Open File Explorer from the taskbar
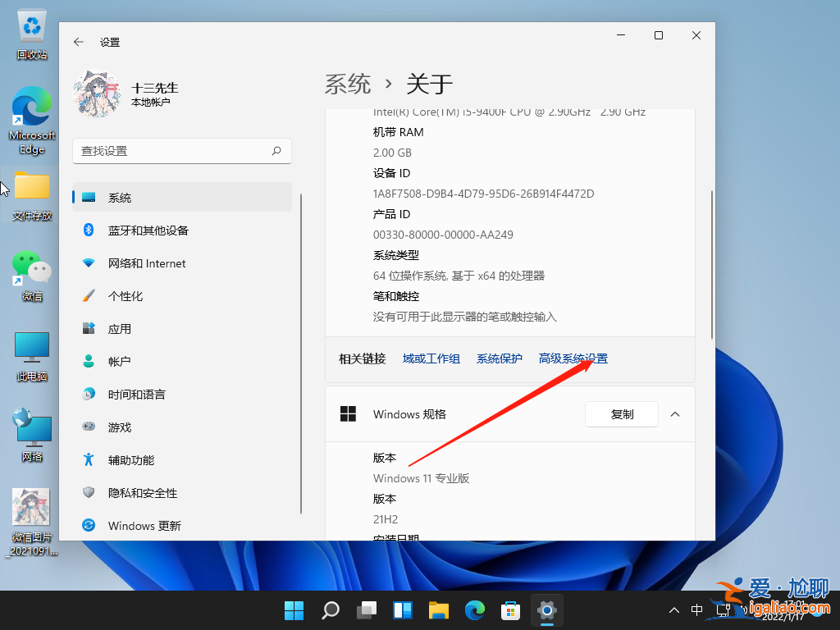Screen dimensions: 840x630 point(438,610)
